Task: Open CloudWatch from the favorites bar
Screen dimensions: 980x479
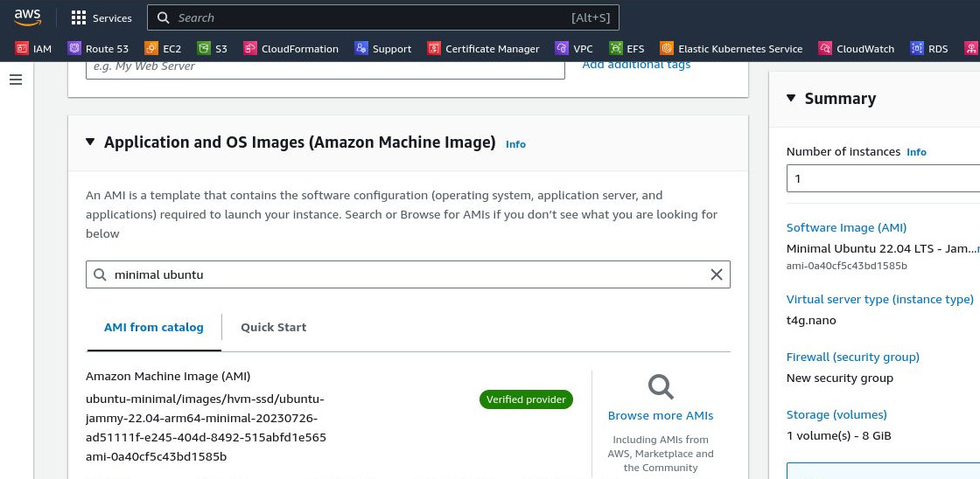Action: 865,49
